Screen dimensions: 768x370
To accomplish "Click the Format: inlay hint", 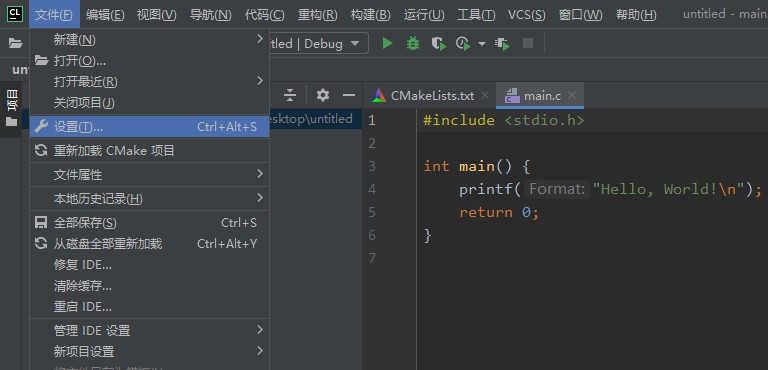I will [557, 189].
